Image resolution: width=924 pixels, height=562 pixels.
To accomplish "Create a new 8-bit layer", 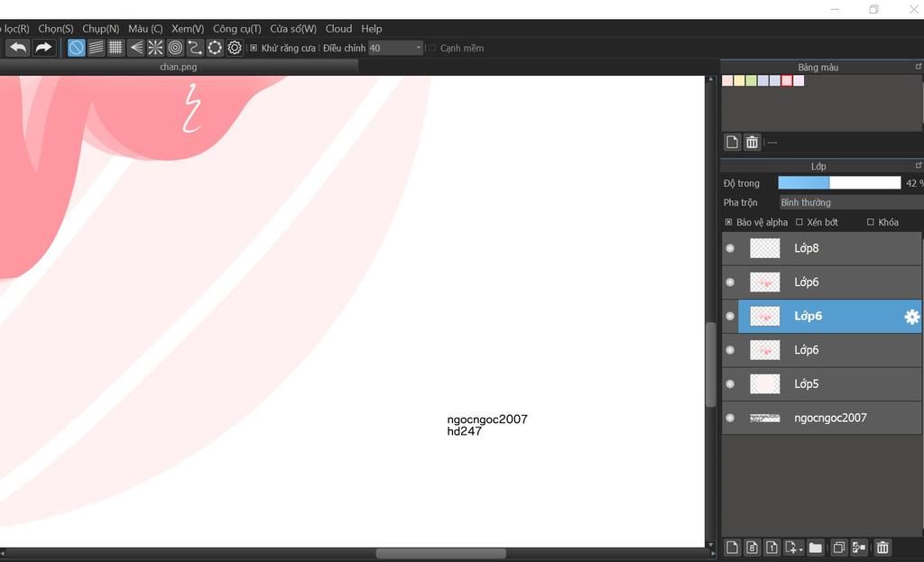I will 752,548.
